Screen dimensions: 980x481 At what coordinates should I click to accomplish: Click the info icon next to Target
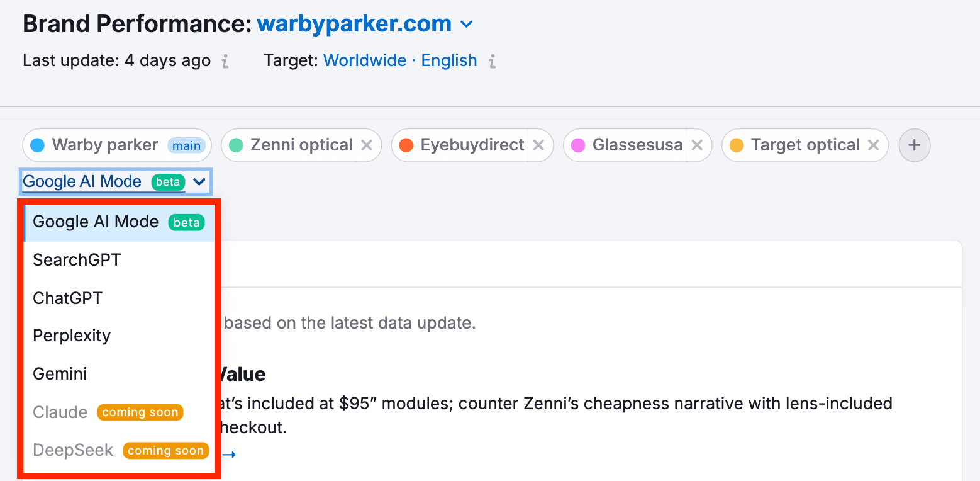coord(493,61)
